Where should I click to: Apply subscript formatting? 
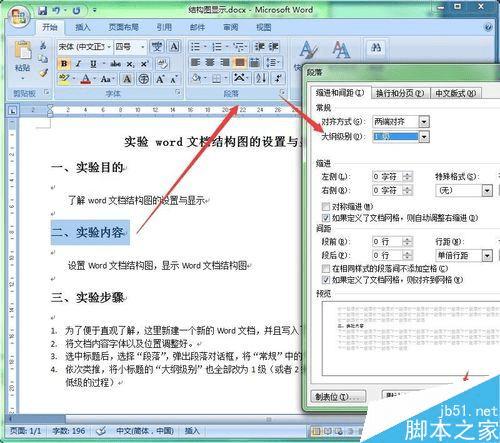point(130,64)
